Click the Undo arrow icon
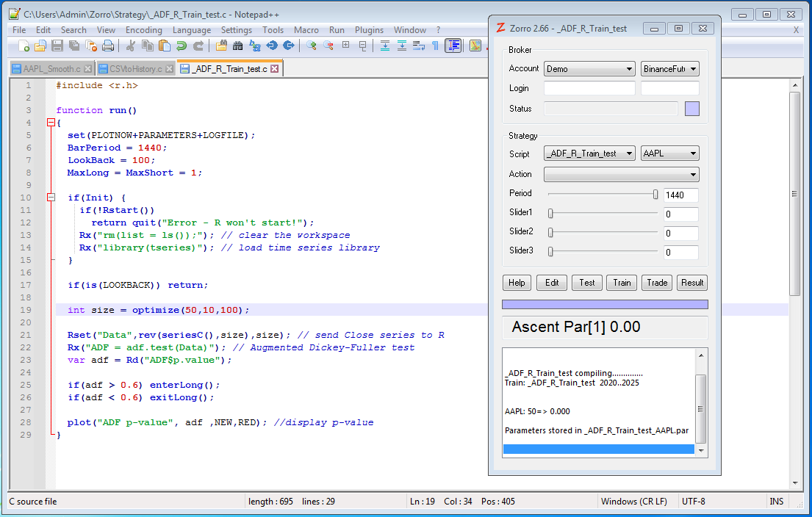812x517 pixels. tap(181, 46)
